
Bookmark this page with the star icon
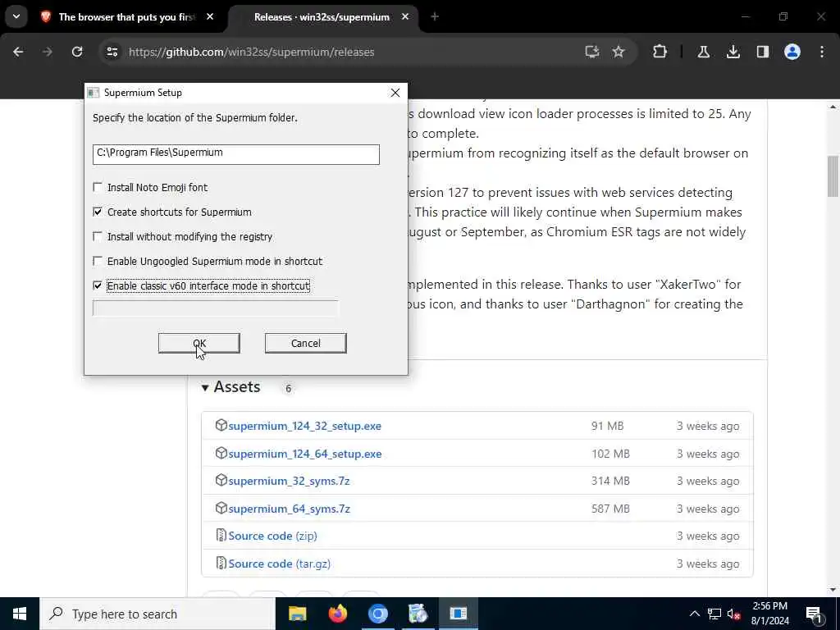tap(619, 52)
